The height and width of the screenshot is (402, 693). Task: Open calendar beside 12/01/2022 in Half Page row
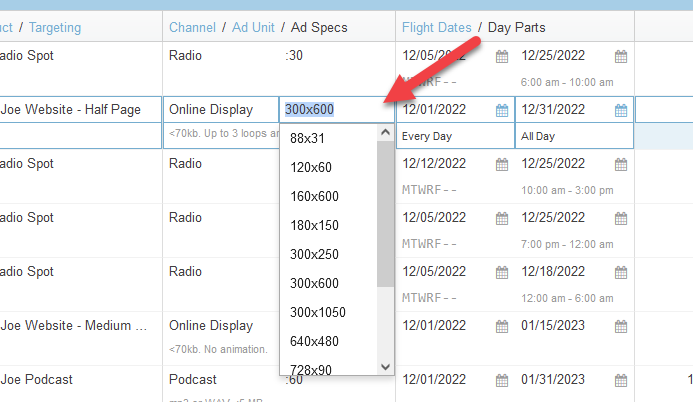[502, 111]
